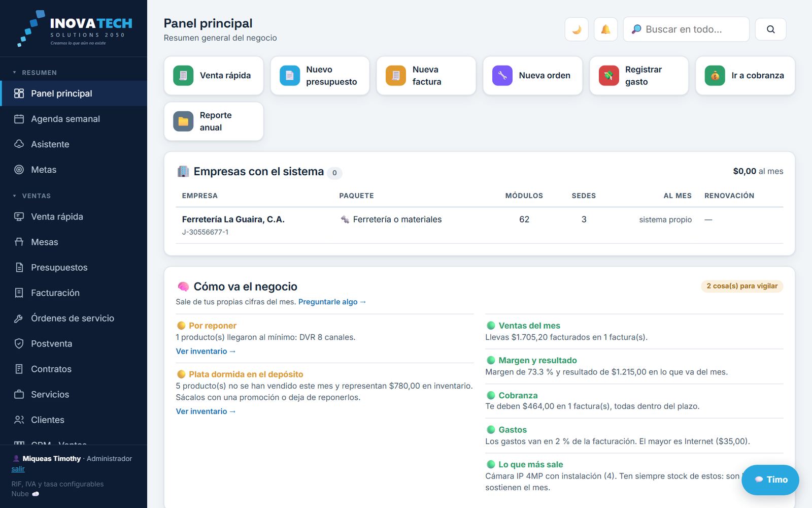Open Órdenes de servicio in sidebar

point(74,318)
